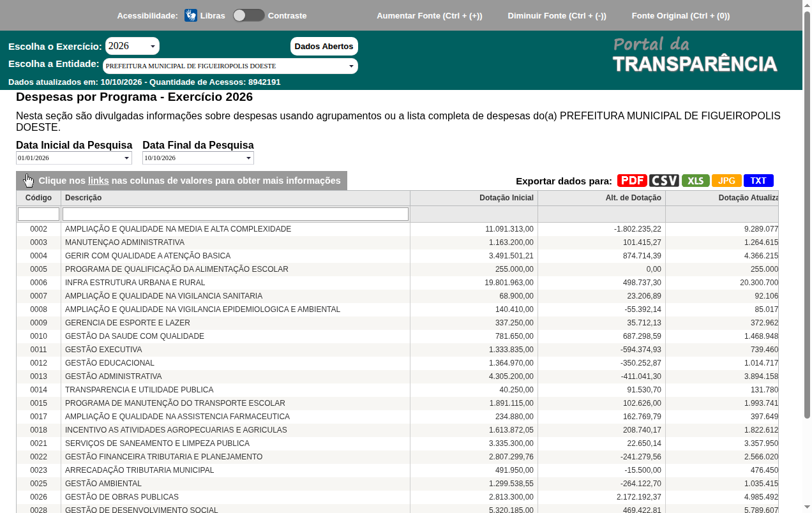
Task: Click code 0025 GESTÃO AMBIENTAL
Action: 38,484
